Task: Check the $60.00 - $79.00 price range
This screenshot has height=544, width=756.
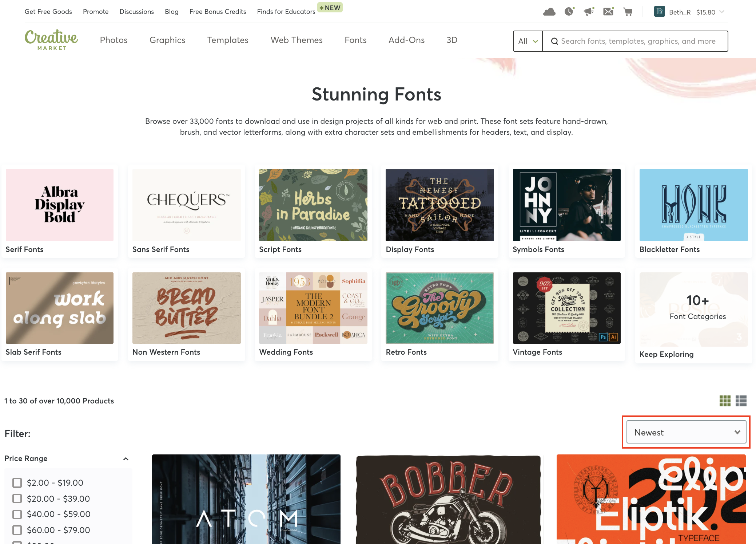Action: pyautogui.click(x=17, y=530)
